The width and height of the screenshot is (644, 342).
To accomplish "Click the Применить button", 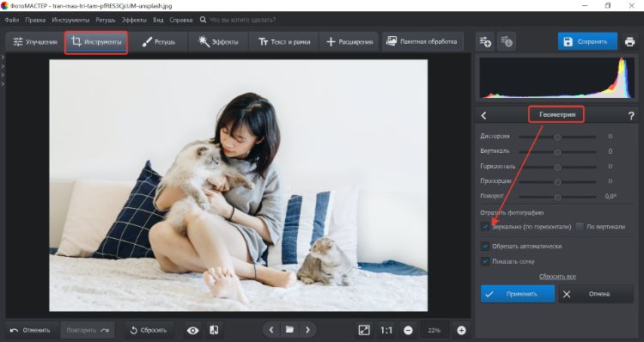I will click(x=518, y=294).
